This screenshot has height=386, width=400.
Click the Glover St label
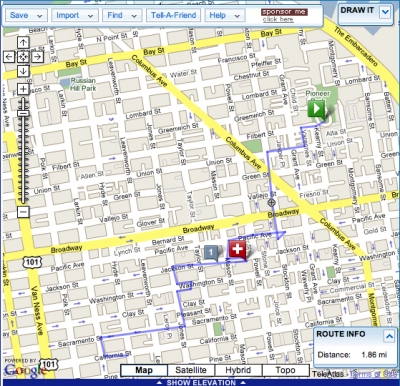pos(151,222)
